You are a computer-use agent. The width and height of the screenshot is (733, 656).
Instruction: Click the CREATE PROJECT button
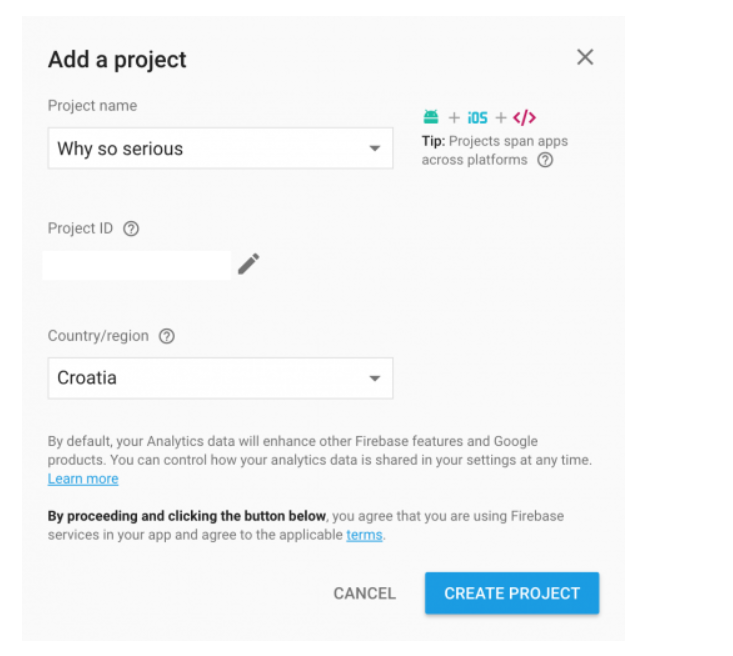(x=512, y=593)
